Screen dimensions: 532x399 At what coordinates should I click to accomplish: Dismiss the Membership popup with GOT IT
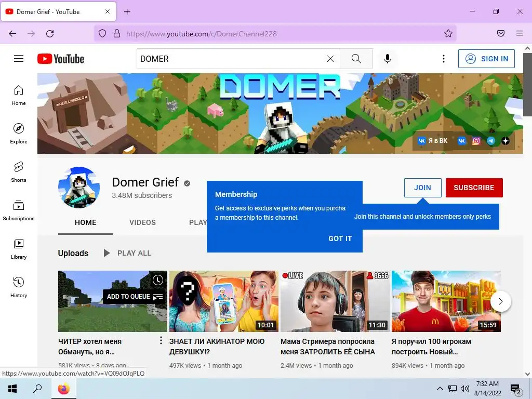click(x=340, y=238)
